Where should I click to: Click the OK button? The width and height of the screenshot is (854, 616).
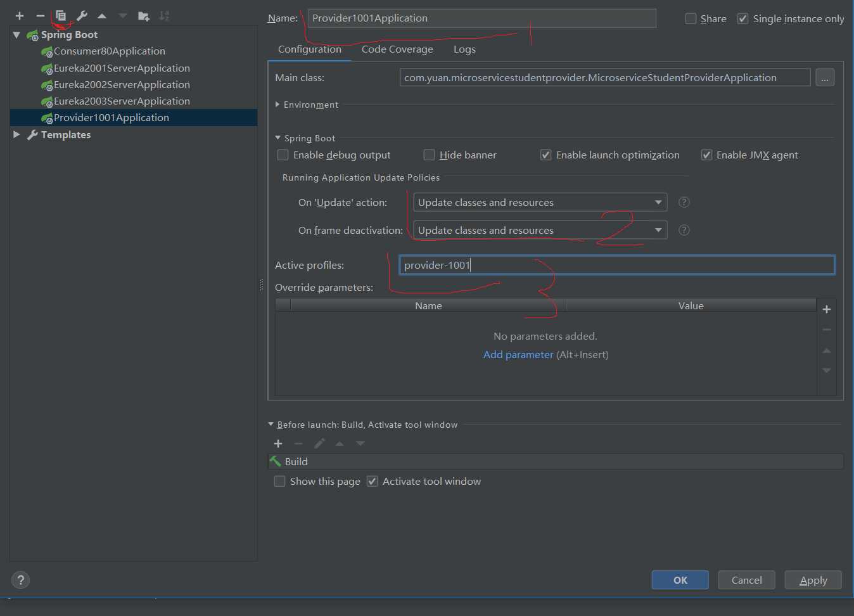(680, 580)
